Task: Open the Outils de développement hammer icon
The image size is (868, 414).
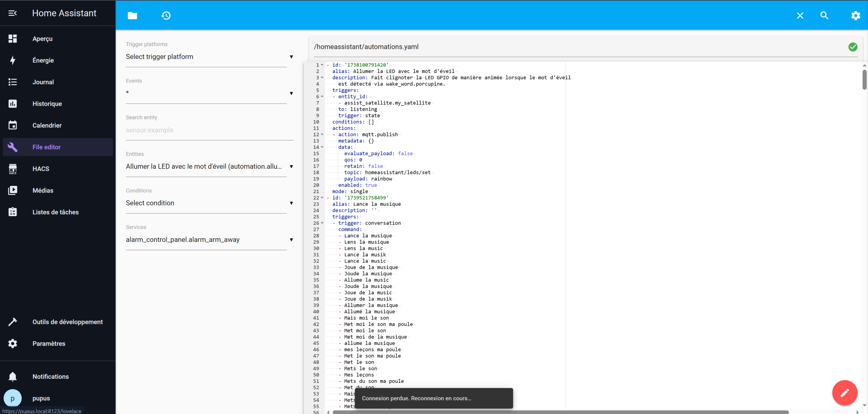Action: [x=13, y=322]
